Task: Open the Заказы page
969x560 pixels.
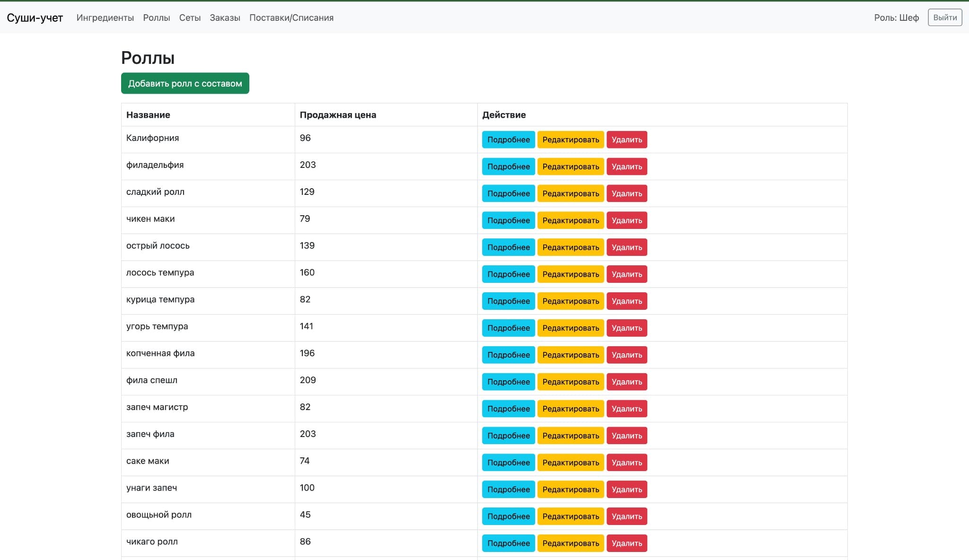Action: pyautogui.click(x=225, y=17)
